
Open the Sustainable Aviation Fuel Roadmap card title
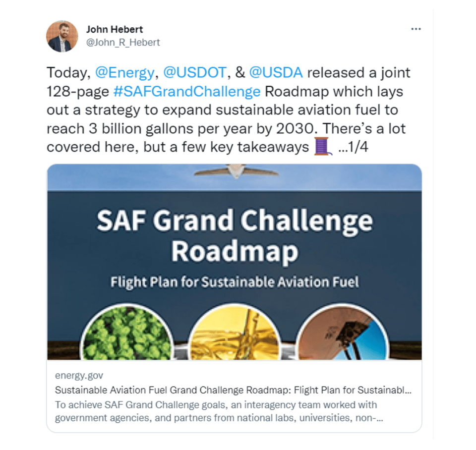233,390
